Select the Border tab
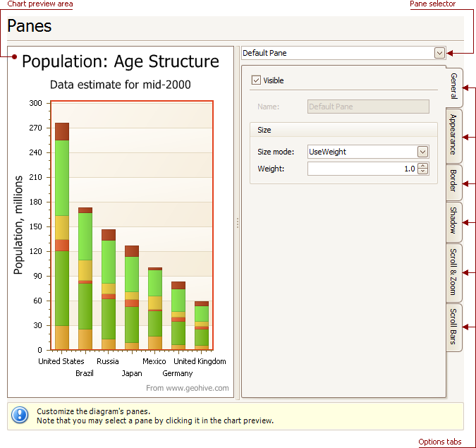Viewport: 476px width, 448px height. click(x=454, y=181)
